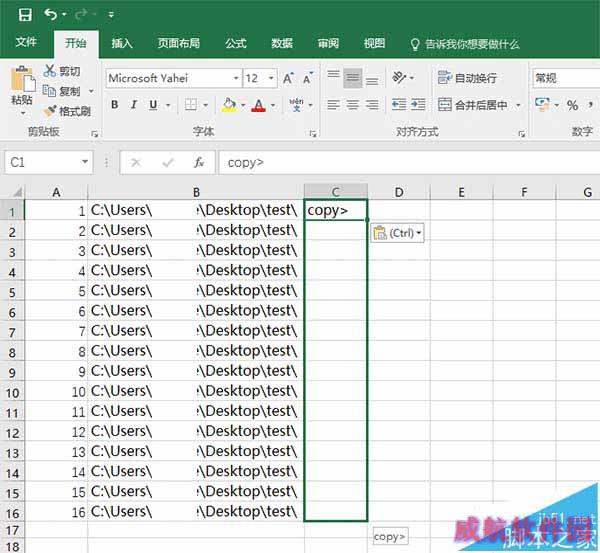The width and height of the screenshot is (600, 553).
Task: Expand the 粘贴 paste options arrow
Action: pyautogui.click(x=23, y=113)
